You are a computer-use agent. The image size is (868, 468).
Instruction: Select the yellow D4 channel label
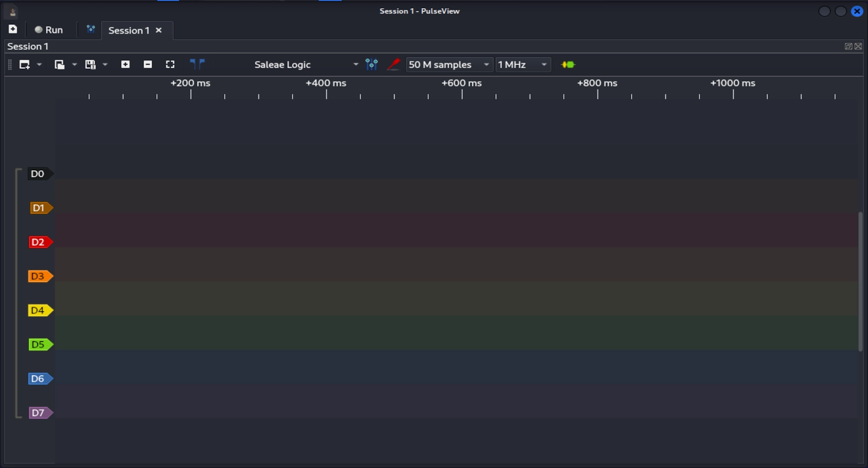[x=41, y=311]
